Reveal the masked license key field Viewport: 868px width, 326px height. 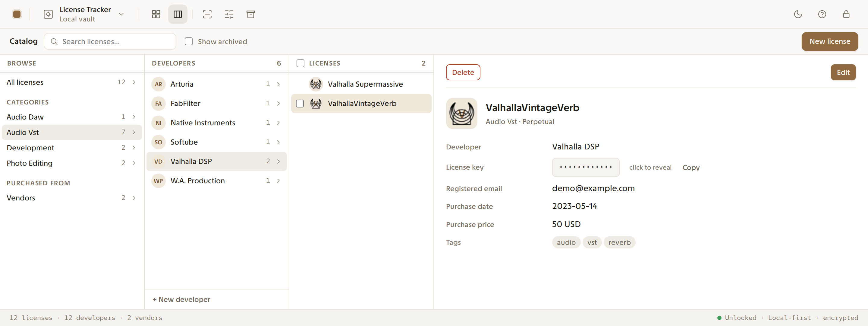coord(586,168)
